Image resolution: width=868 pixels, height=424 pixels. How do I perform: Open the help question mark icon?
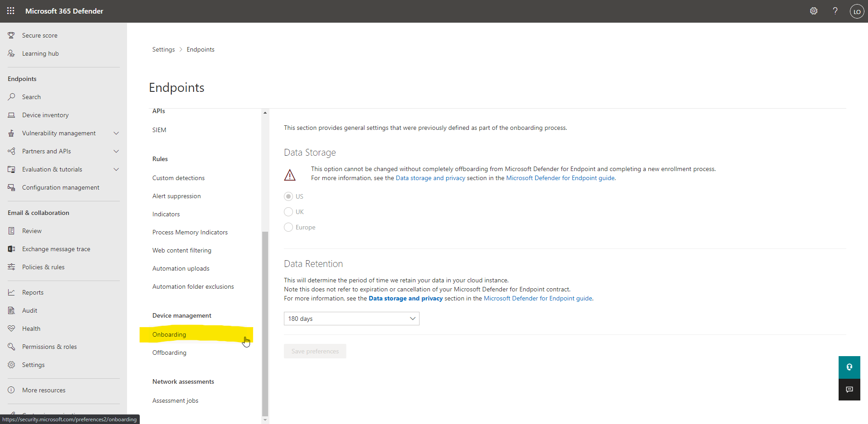(835, 11)
